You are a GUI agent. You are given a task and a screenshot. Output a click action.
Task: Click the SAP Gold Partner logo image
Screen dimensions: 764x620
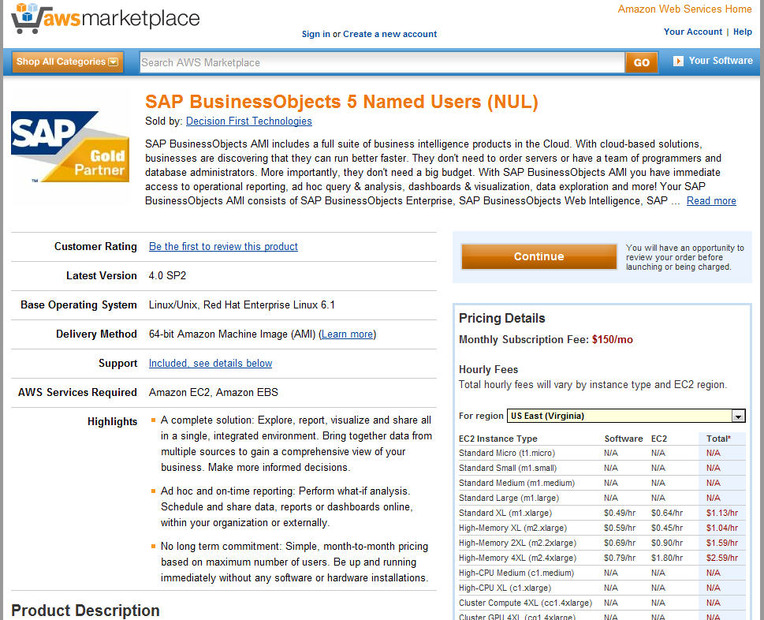click(x=70, y=147)
